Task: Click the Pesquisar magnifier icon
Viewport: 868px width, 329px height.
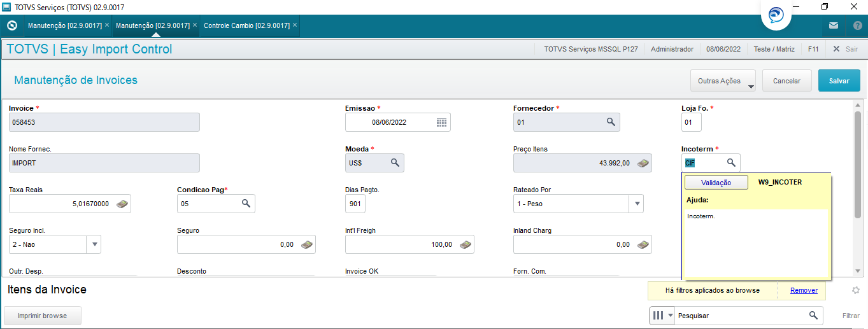Action: [x=813, y=316]
